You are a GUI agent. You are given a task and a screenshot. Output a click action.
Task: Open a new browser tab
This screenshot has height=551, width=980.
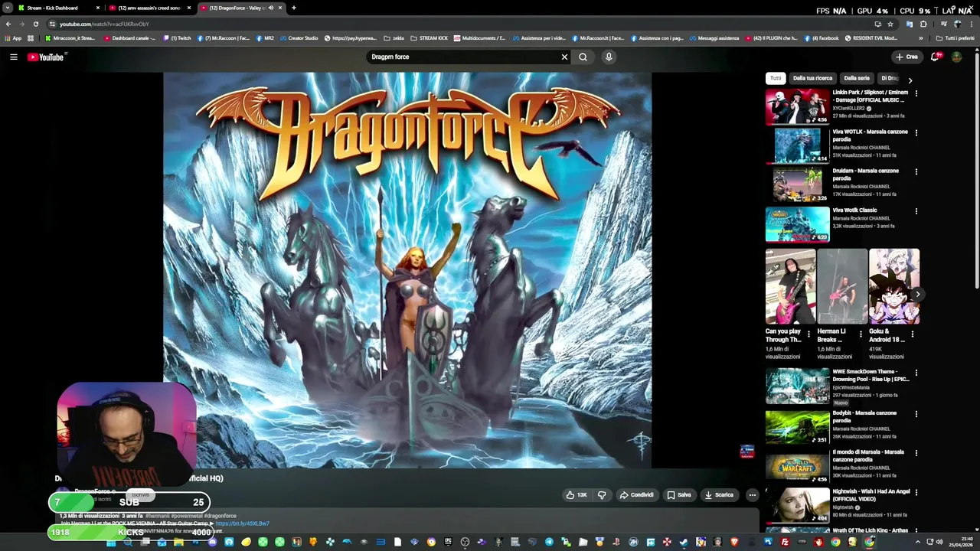(x=293, y=8)
